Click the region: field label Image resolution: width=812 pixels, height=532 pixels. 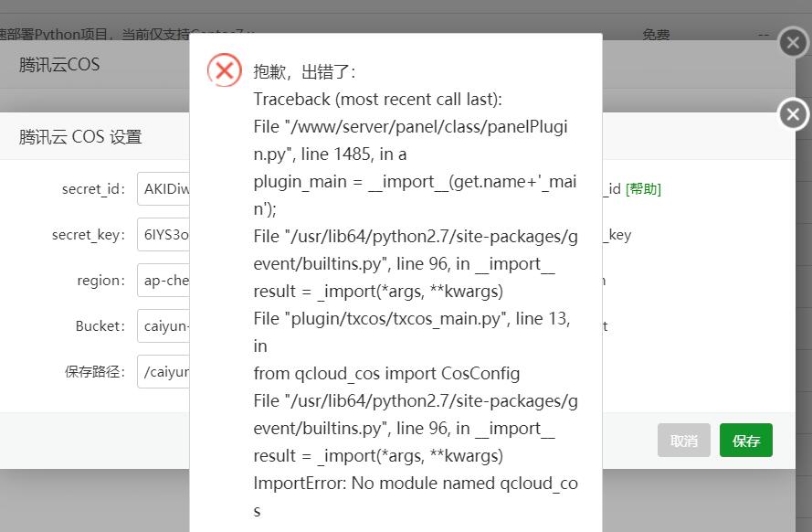tap(101, 281)
